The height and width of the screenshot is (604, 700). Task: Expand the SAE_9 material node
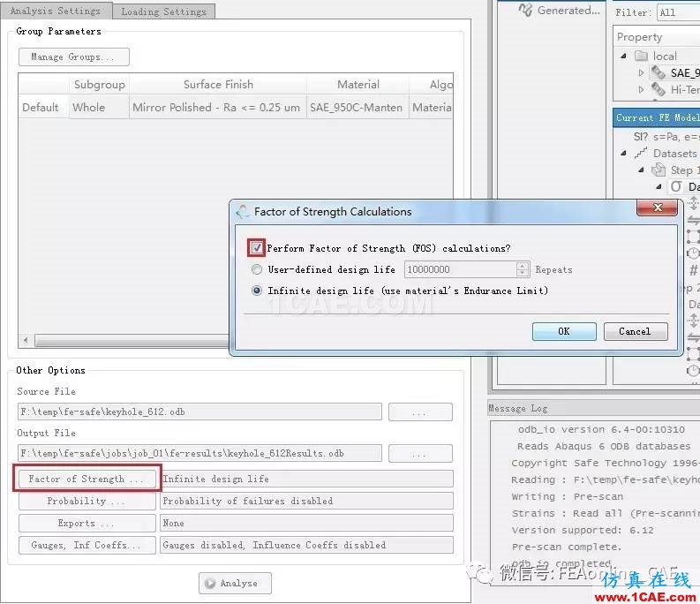(x=641, y=72)
